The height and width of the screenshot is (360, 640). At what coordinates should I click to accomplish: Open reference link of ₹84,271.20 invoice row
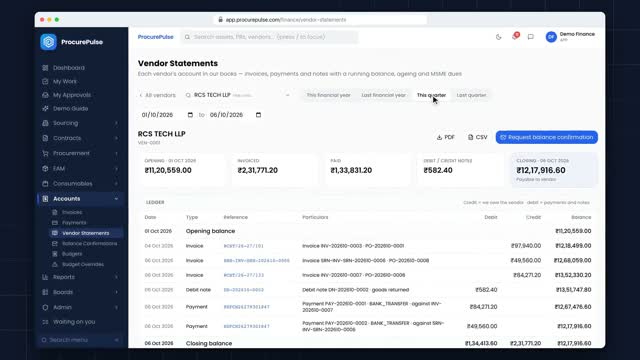[244, 275]
